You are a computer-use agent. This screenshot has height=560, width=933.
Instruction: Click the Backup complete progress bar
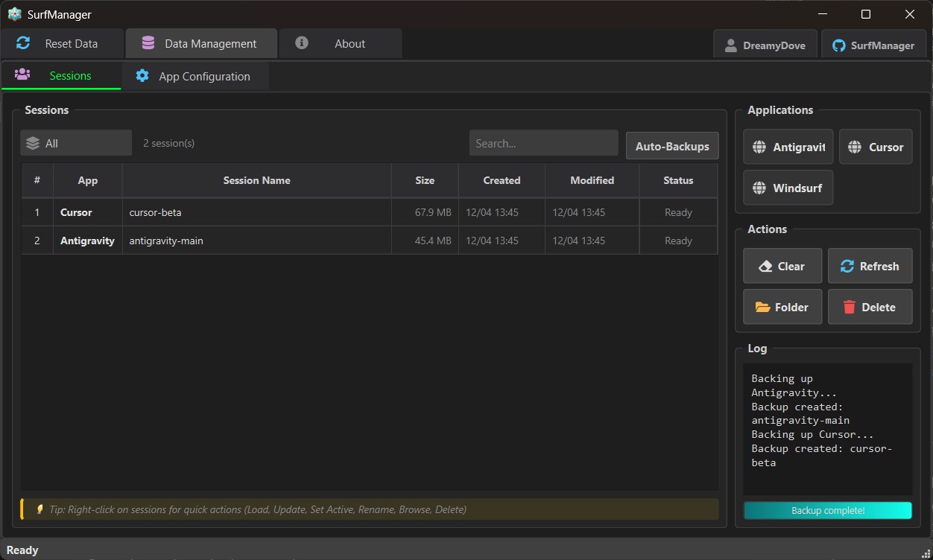pyautogui.click(x=828, y=510)
